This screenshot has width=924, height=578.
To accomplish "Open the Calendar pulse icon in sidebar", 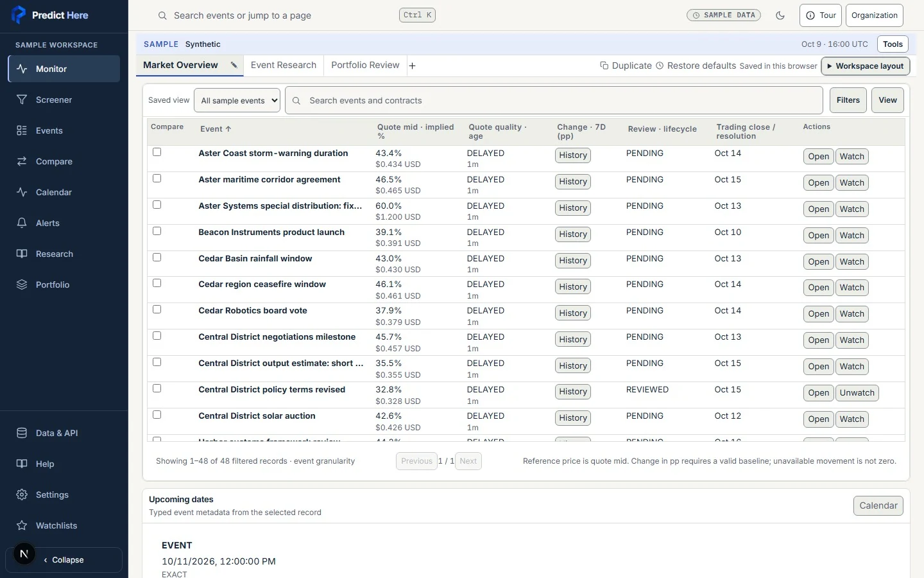I will point(22,192).
